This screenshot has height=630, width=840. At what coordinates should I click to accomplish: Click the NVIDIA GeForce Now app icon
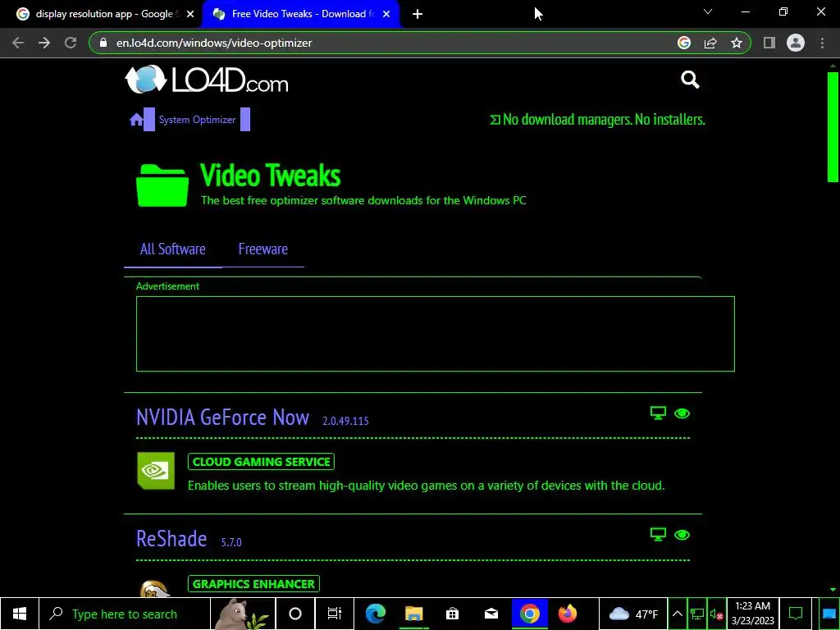pyautogui.click(x=156, y=471)
